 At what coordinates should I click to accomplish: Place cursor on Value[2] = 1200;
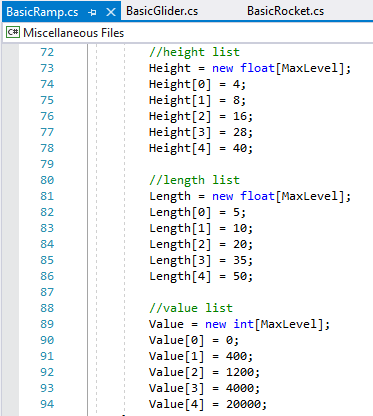[204, 372]
